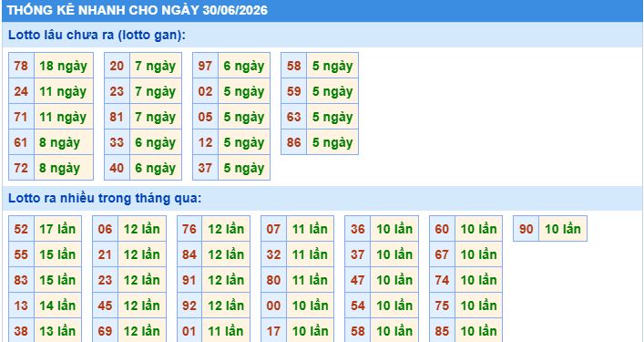The height and width of the screenshot is (342, 644).
Task: Select the heading 'Lotto lâu chưa ra (lotto gan):'
Action: [97, 35]
